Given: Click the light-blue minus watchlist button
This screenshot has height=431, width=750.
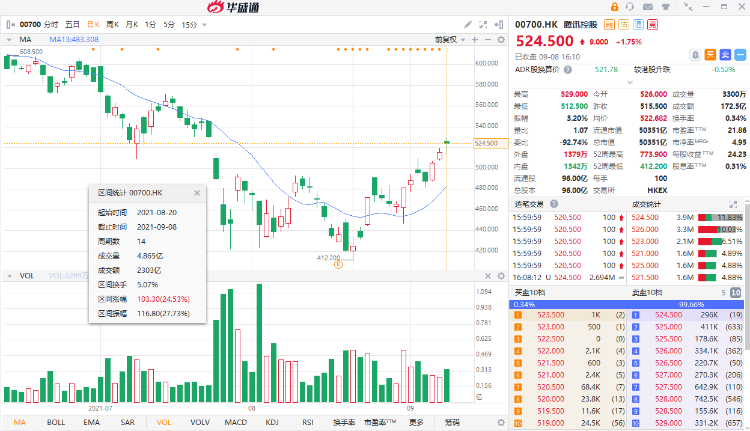Looking at the screenshot, I should [740, 55].
